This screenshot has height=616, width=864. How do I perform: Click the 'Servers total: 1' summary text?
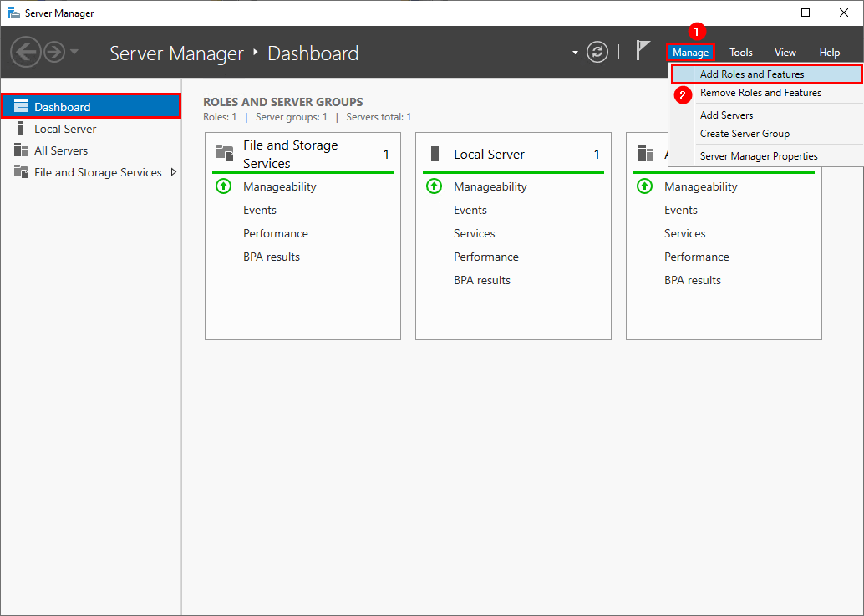coord(379,117)
